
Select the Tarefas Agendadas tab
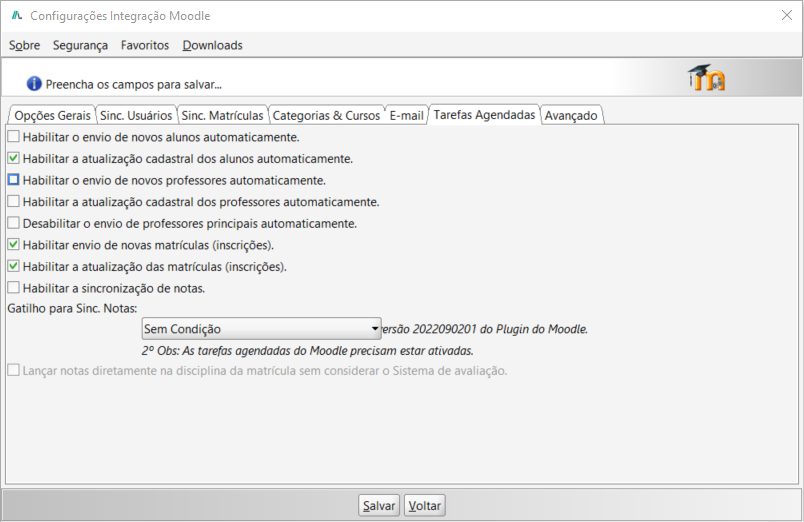coord(484,114)
